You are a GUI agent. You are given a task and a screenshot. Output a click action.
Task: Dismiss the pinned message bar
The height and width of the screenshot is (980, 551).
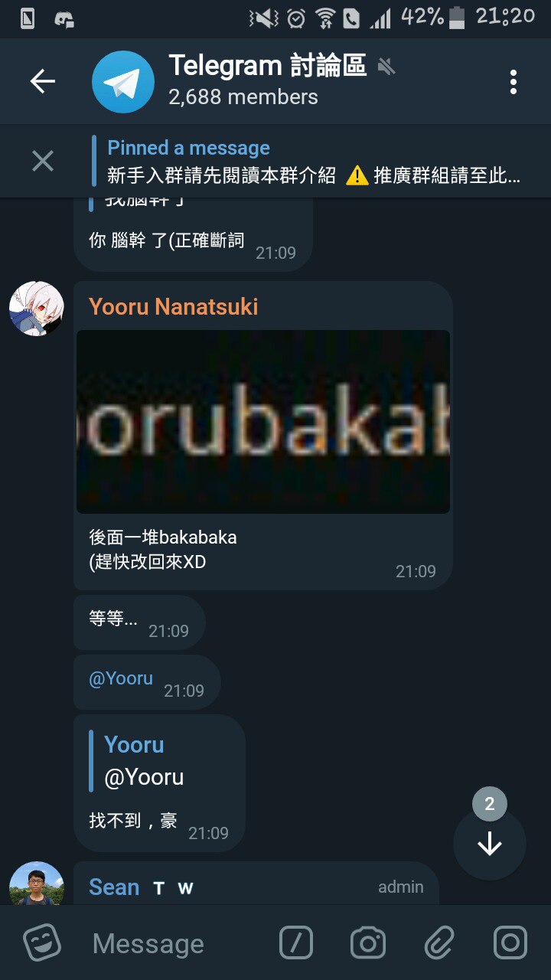coord(43,161)
